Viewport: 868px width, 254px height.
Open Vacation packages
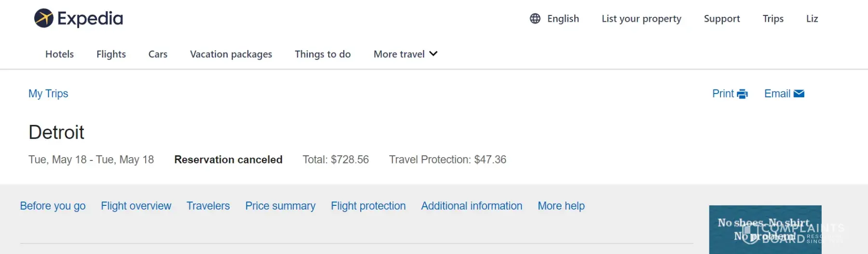coord(231,54)
